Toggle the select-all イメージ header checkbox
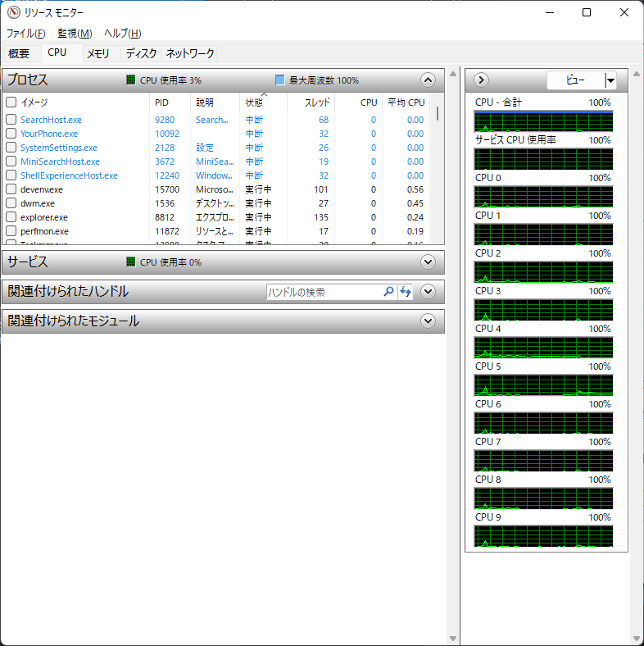This screenshot has height=646, width=644. [x=11, y=102]
